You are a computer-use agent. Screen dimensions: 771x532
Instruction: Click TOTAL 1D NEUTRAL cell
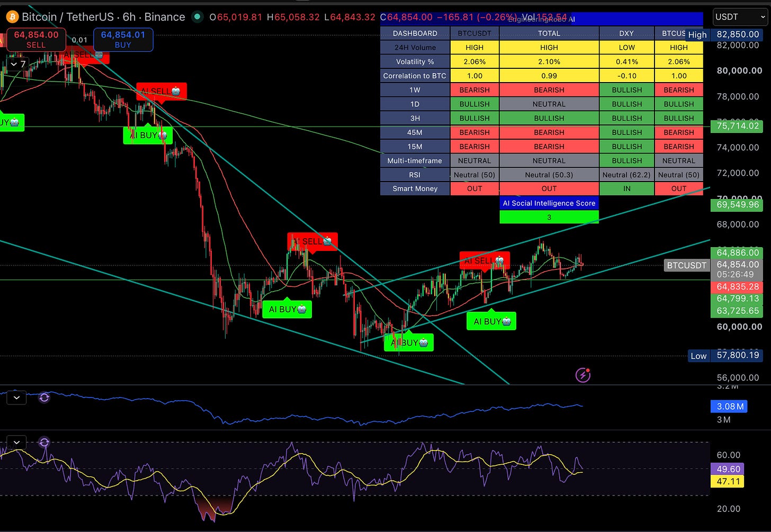click(549, 104)
